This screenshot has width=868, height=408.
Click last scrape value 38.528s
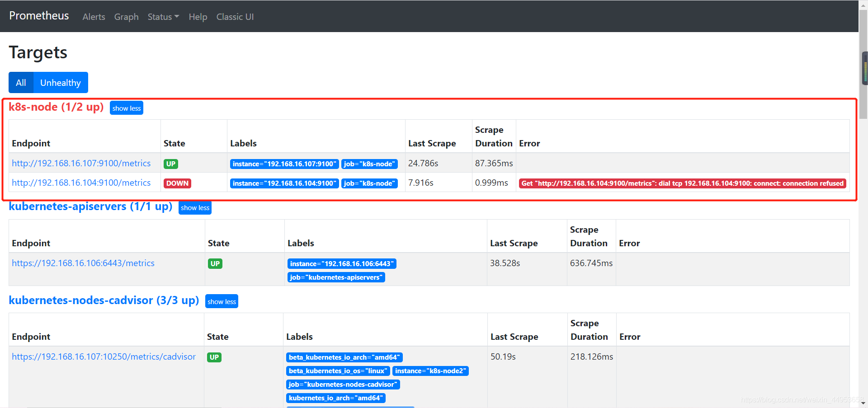click(x=505, y=263)
